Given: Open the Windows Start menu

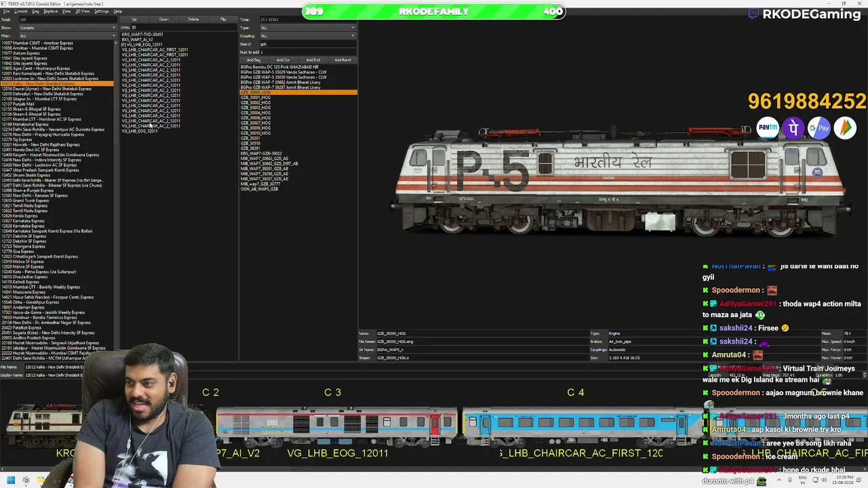Looking at the screenshot, I should coord(11,481).
